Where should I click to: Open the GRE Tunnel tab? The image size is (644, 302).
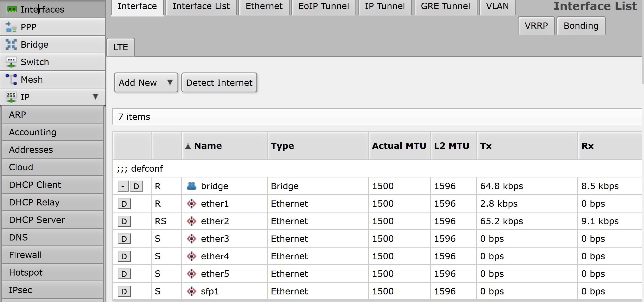coord(445,6)
